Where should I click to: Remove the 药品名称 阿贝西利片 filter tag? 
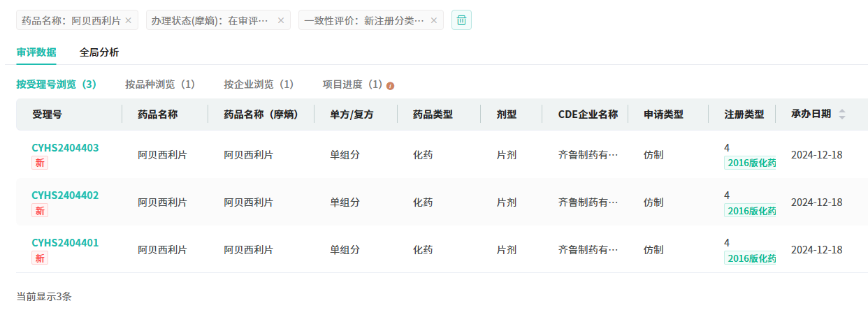[128, 20]
